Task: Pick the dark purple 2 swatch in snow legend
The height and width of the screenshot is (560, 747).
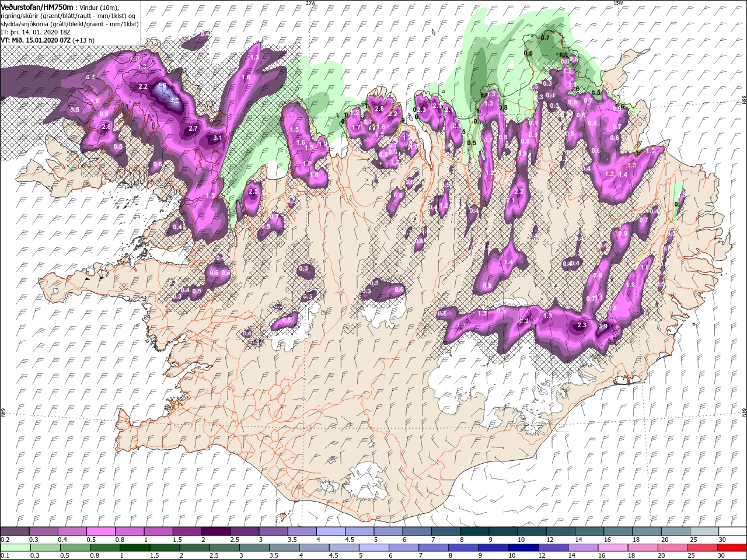Action: pos(215,531)
